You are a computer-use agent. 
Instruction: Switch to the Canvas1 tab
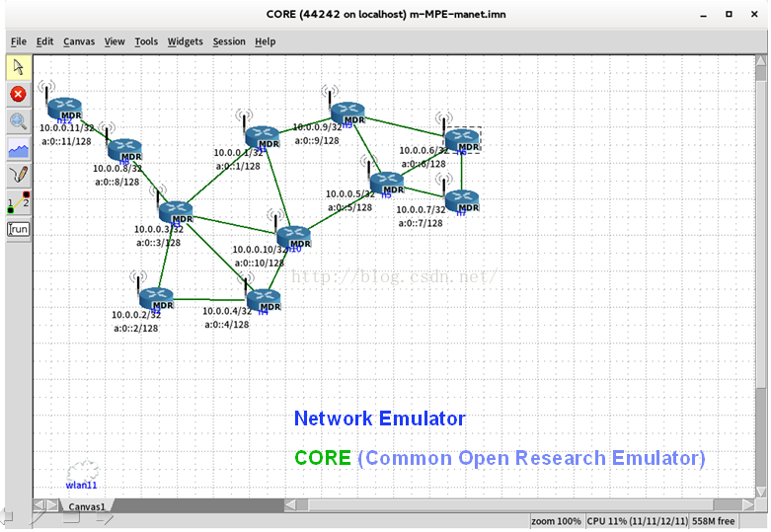(87, 506)
